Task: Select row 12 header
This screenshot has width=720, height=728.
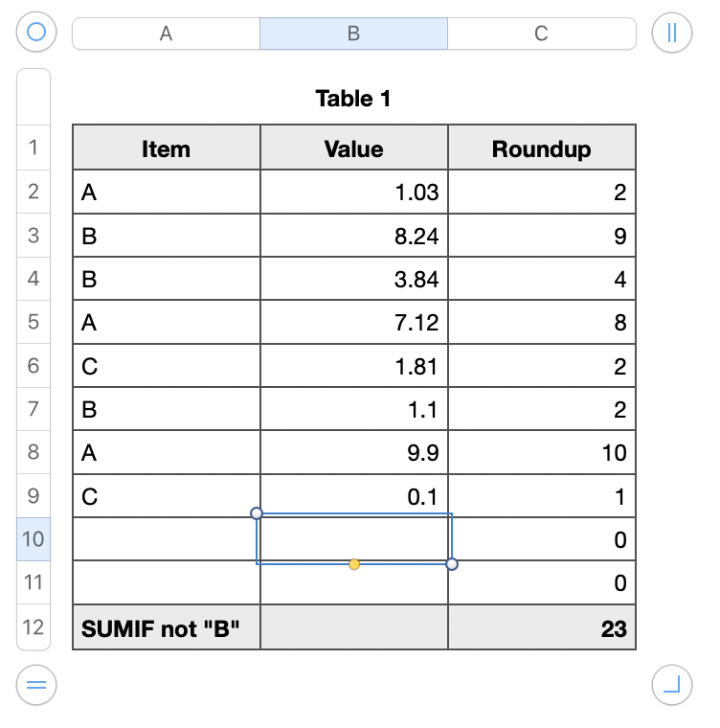Action: point(34,626)
